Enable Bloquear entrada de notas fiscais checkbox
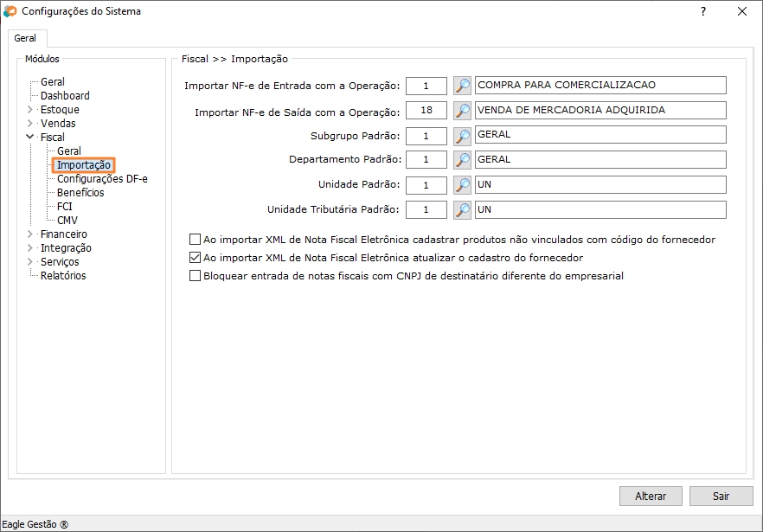This screenshot has width=763, height=532. pyautogui.click(x=195, y=276)
